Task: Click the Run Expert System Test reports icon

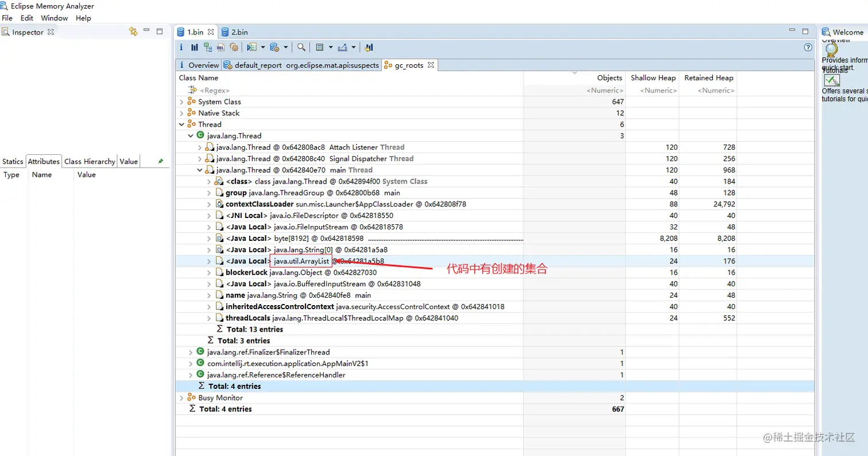Action: pyautogui.click(x=251, y=48)
